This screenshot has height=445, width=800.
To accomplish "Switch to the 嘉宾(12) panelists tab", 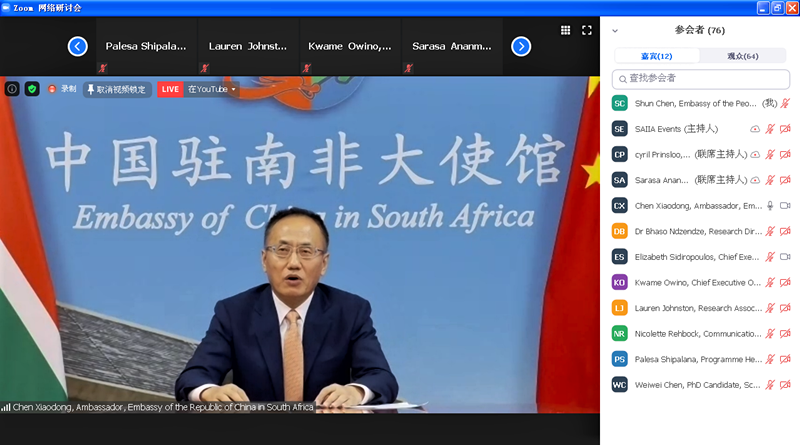I will (656, 56).
